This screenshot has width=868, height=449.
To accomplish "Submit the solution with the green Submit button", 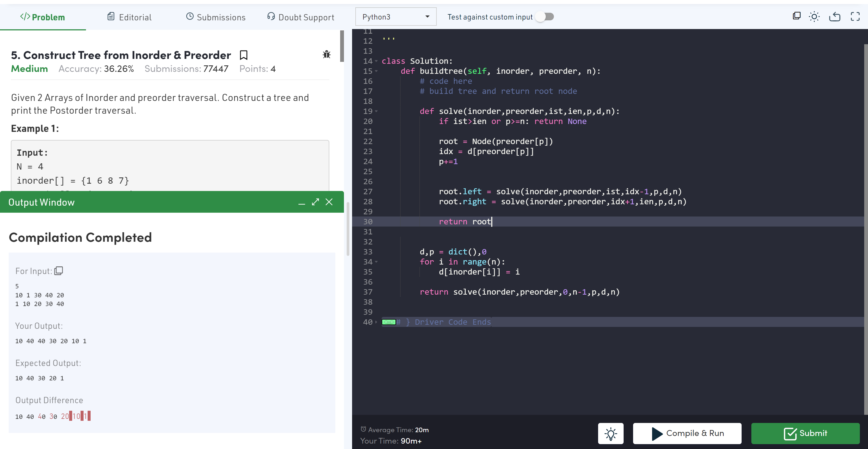I will (x=805, y=433).
